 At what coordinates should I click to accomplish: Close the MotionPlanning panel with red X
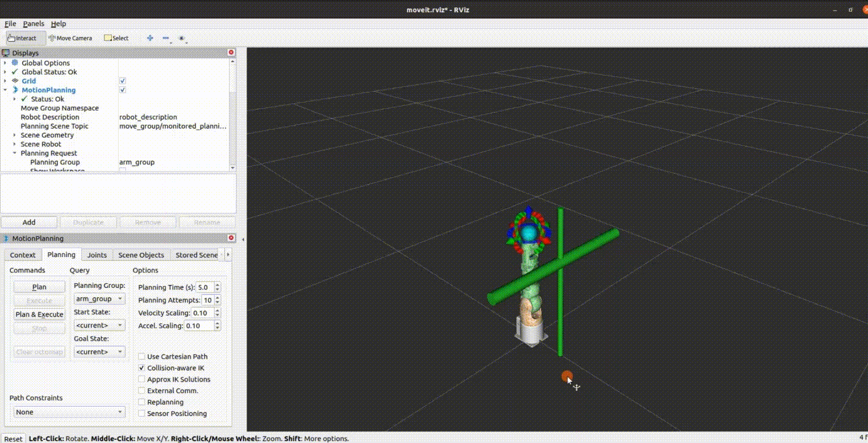tap(231, 238)
